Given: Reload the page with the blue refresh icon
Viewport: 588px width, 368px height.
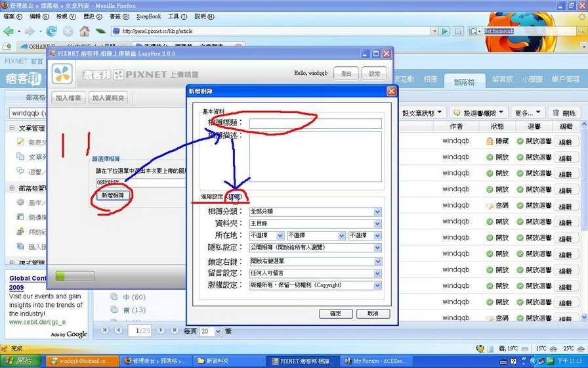Looking at the screenshot, I should tap(51, 31).
